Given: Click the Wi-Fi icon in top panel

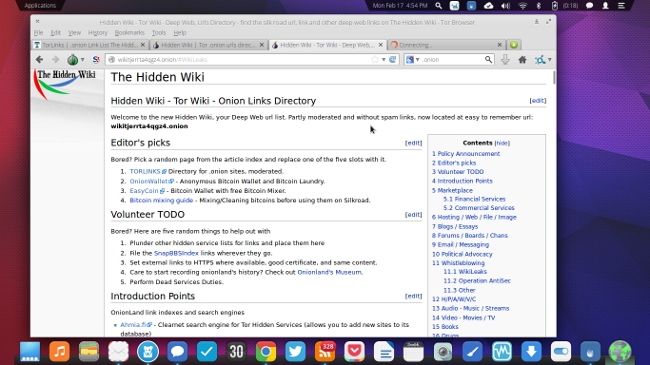Looking at the screenshot, I should (x=522, y=6).
